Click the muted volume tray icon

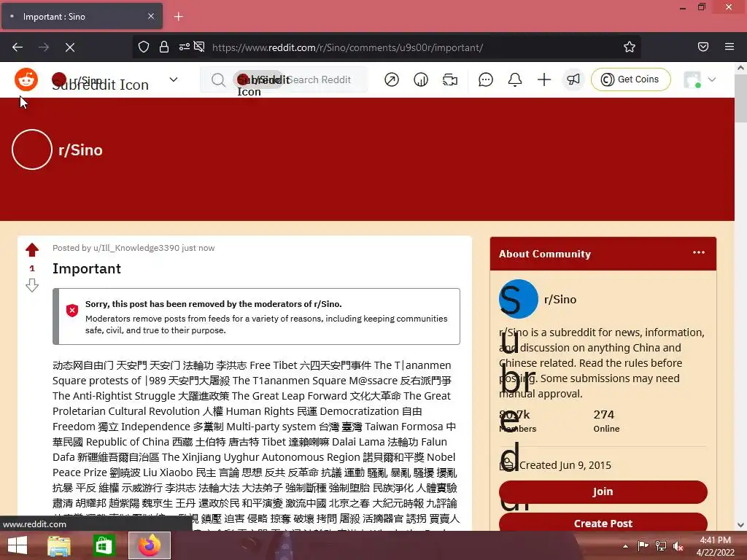[678, 546]
